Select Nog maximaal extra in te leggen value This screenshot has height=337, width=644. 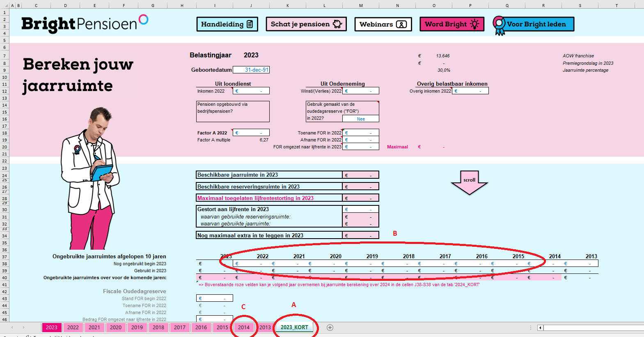361,235
